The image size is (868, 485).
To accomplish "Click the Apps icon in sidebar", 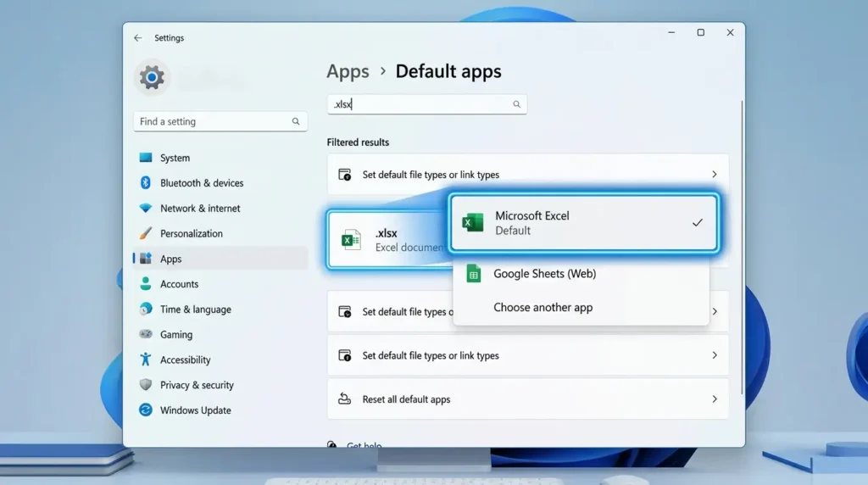I will (x=146, y=259).
